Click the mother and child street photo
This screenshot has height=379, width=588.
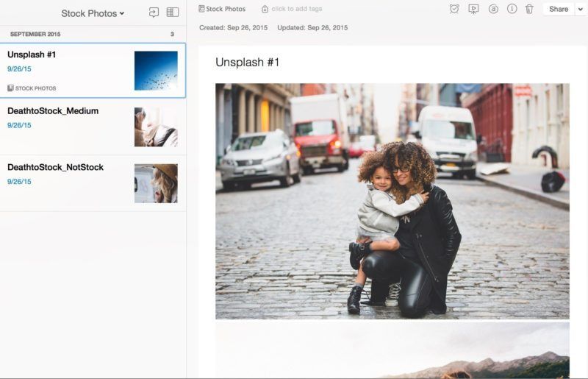pyautogui.click(x=392, y=202)
